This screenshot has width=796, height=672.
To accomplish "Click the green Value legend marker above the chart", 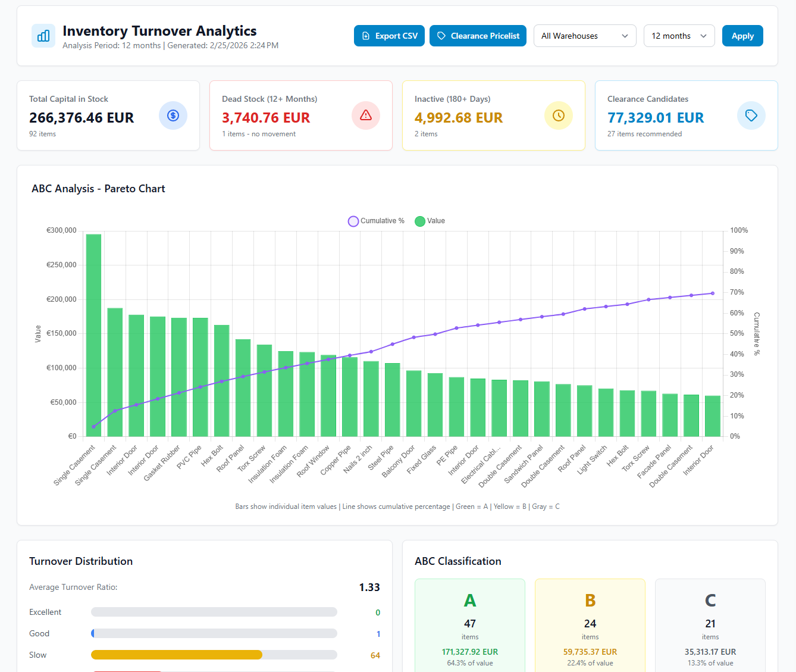I will pos(420,221).
